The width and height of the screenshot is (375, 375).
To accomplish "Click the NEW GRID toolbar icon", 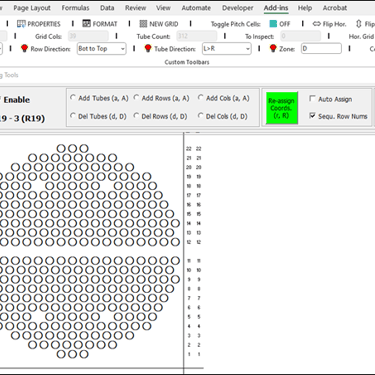I will (x=143, y=24).
